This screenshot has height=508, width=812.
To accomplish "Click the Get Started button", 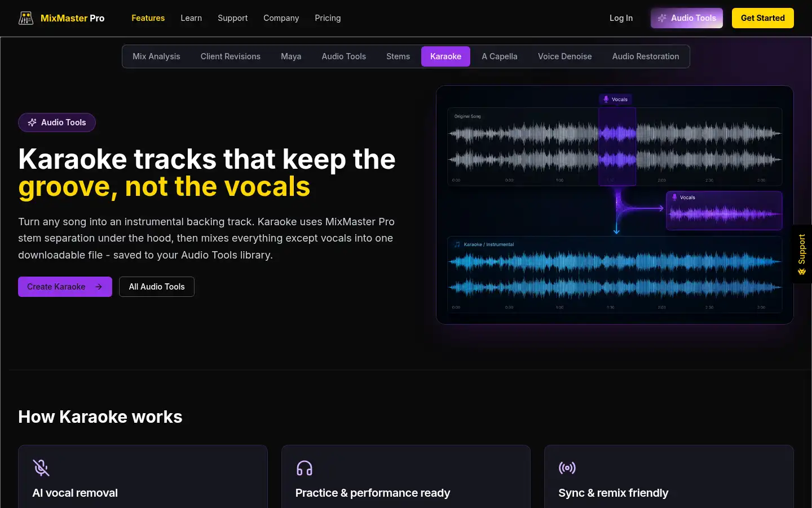I will coord(763,18).
